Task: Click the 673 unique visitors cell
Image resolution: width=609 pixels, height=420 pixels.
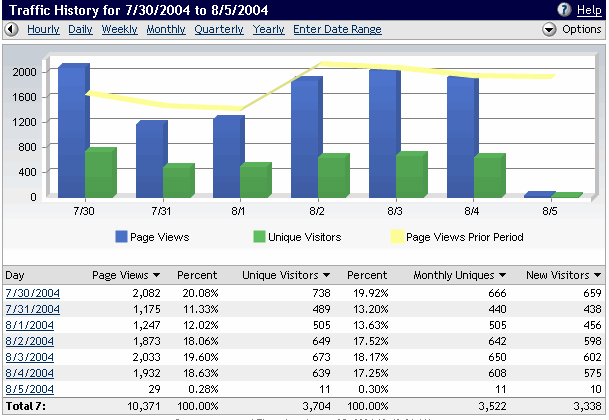Action: coord(322,357)
